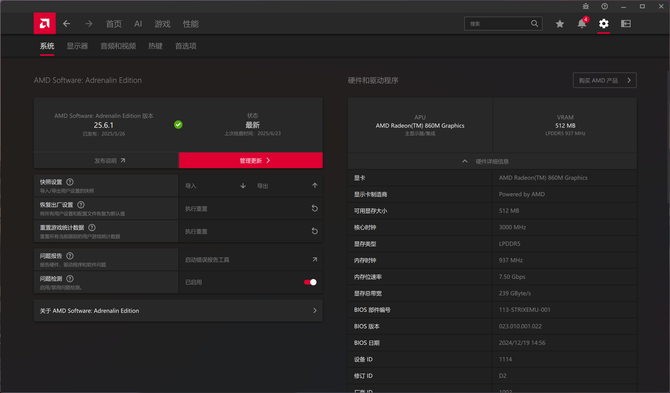Screen dimensions: 670x393
Task: Click the help question mark in title bar
Action: [x=604, y=6]
